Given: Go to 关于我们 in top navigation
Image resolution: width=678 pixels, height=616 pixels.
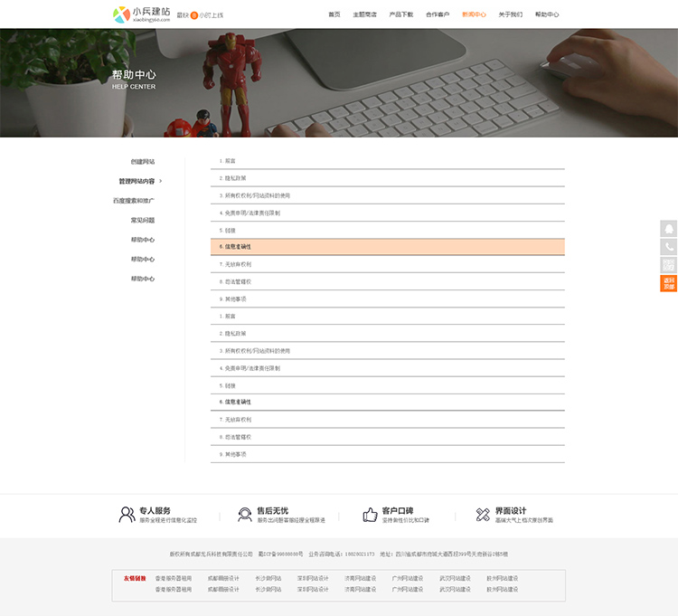Looking at the screenshot, I should [x=510, y=14].
